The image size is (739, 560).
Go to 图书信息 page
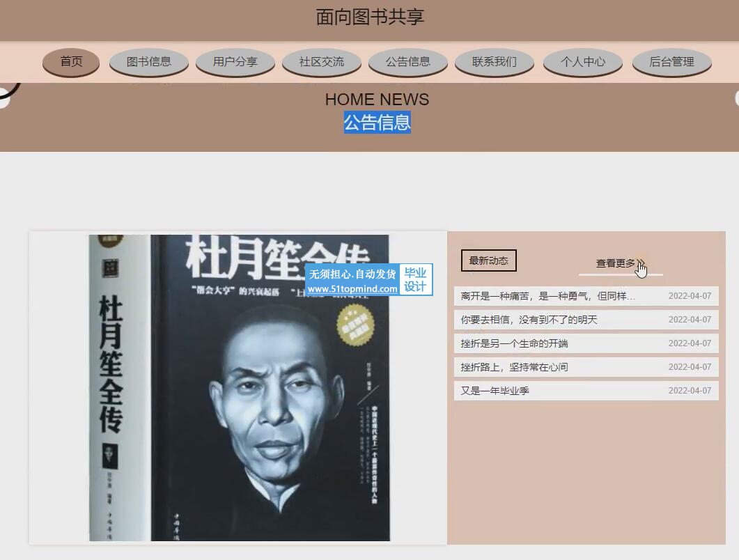point(149,62)
